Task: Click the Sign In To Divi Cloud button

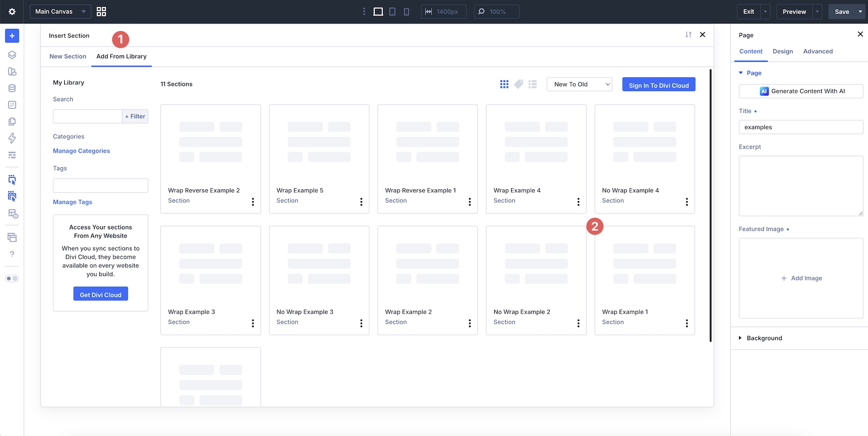Action: click(659, 84)
